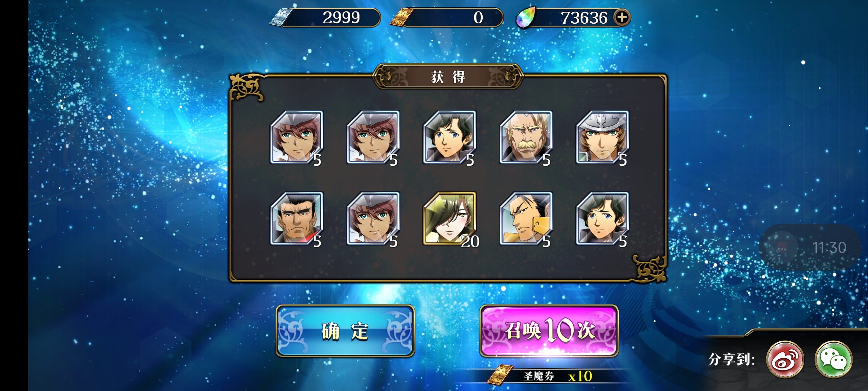Screen dimensions: 868x391
Task: Select side-profile man with gold armor
Action: (x=526, y=218)
